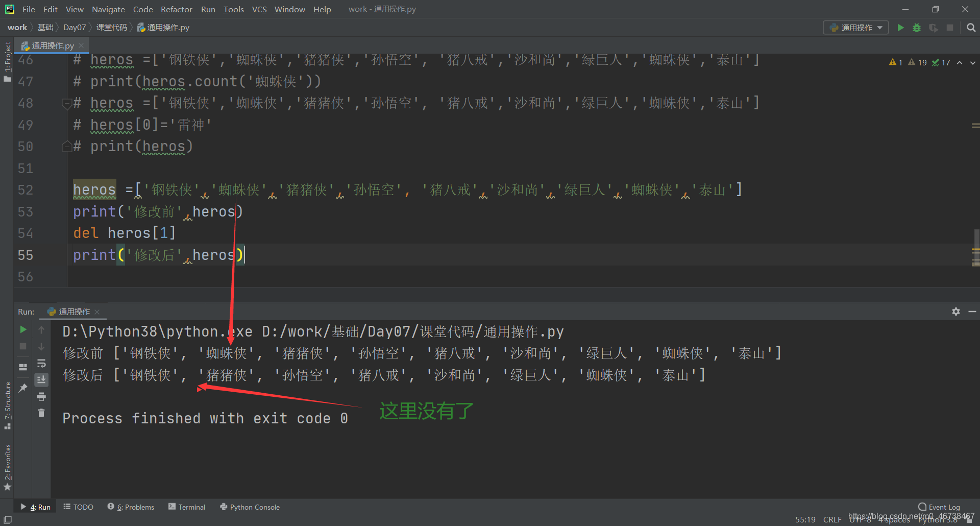Screen dimensions: 980x526
Task: Click the typo count 17 indicator
Action: coord(941,62)
